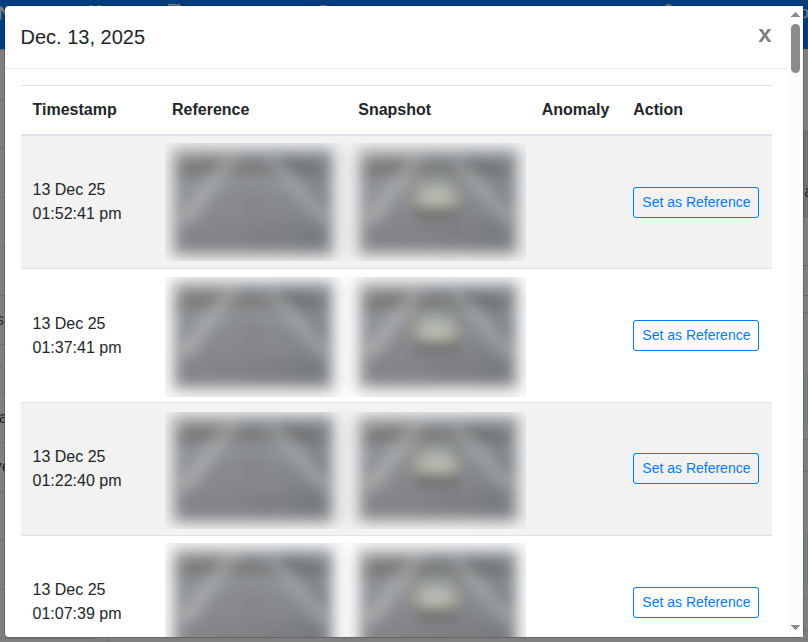View the Reference image for 01:37:41 pm
Image resolution: width=808 pixels, height=642 pixels.
point(252,335)
